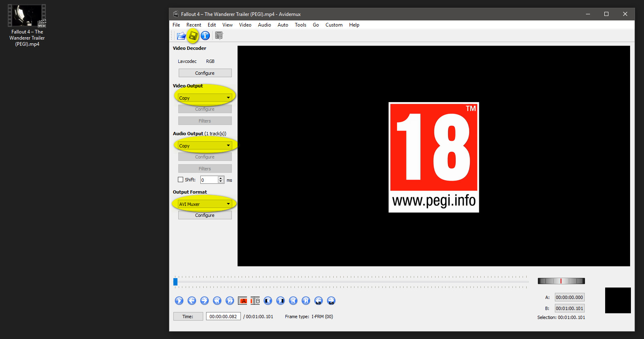Open the Edit menu

pyautogui.click(x=212, y=25)
